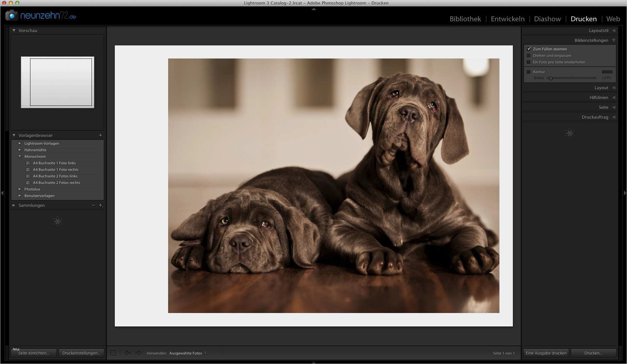Collapse the Monochrom template folder

(x=20, y=157)
